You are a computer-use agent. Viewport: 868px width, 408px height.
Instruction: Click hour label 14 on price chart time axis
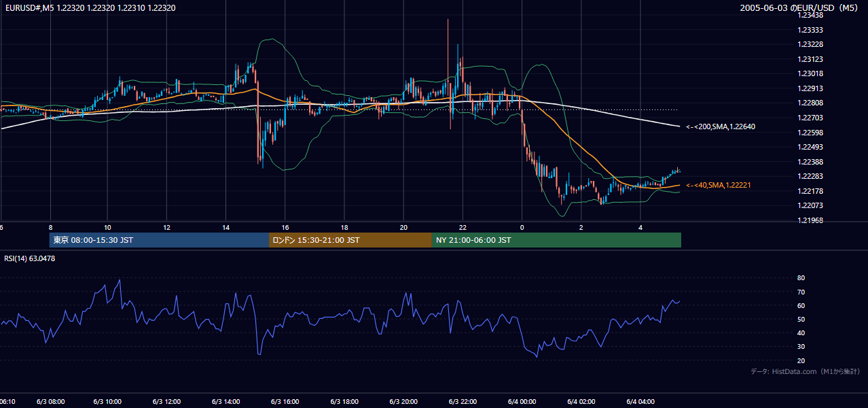tap(226, 227)
